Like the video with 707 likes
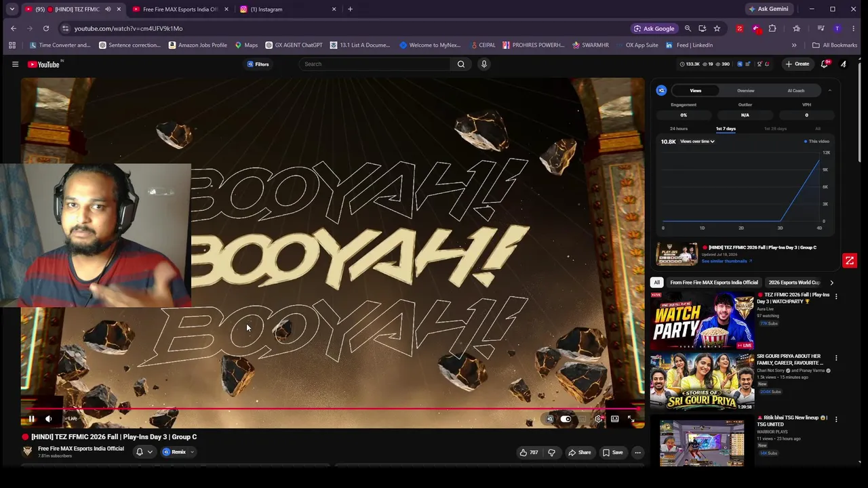The height and width of the screenshot is (488, 868). point(529,452)
